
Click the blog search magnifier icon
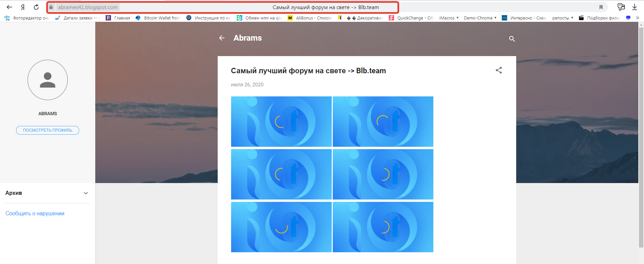coord(512,39)
